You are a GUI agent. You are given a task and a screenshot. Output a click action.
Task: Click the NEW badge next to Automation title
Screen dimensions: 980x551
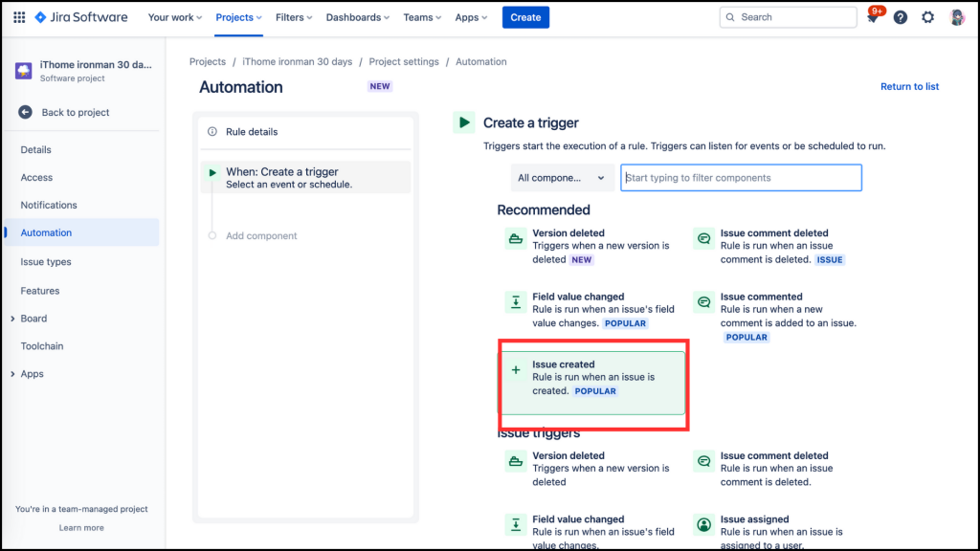click(x=379, y=86)
